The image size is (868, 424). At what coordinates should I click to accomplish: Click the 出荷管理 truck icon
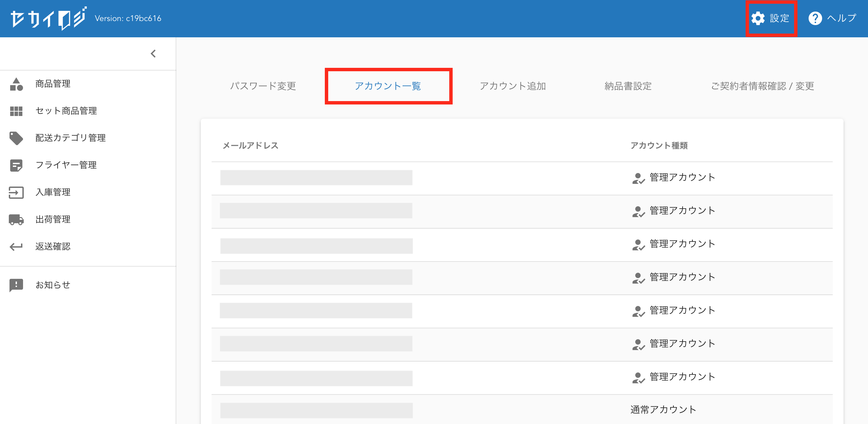click(x=16, y=219)
